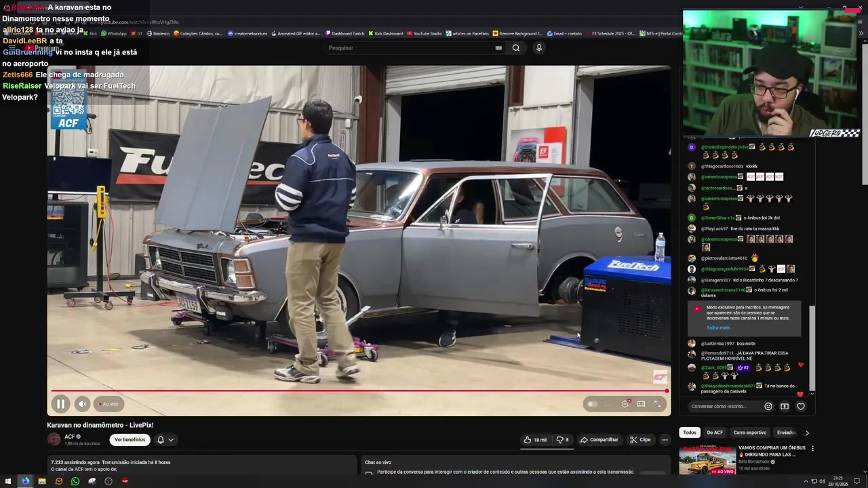Toggle the autoplay switch in the player

click(x=593, y=404)
